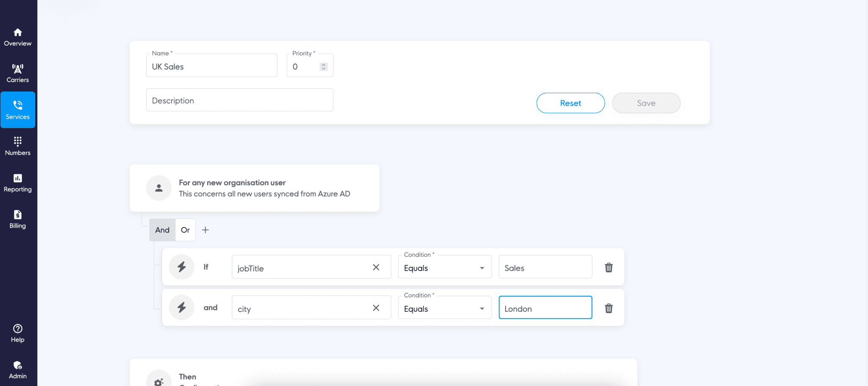This screenshot has height=386, width=868.
Task: Open the Numbers section
Action: click(18, 146)
